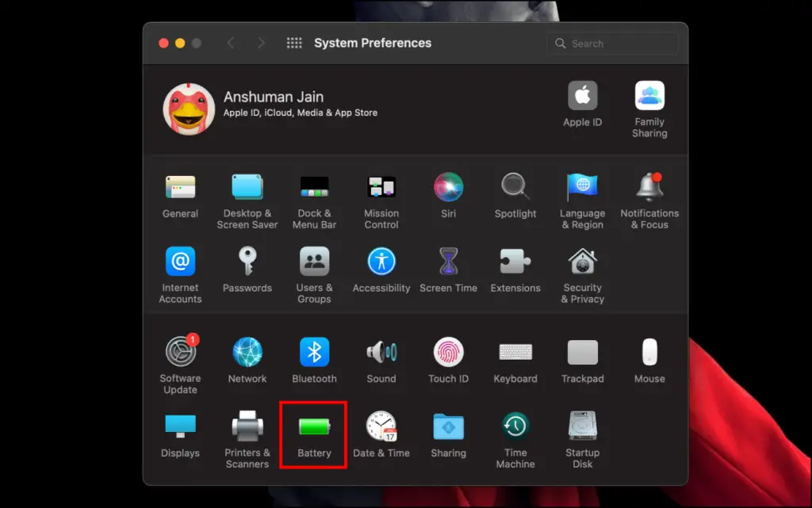
Task: Open Trackpad preferences
Action: (583, 352)
